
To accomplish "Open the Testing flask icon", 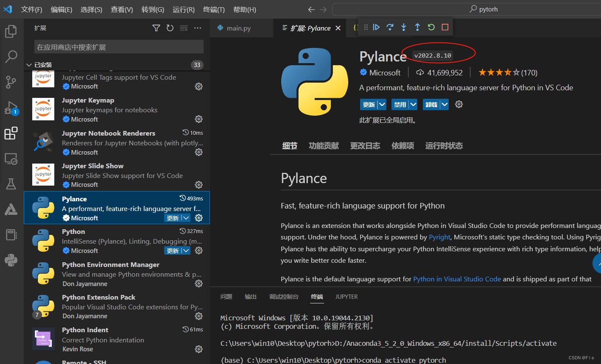I will [x=11, y=184].
